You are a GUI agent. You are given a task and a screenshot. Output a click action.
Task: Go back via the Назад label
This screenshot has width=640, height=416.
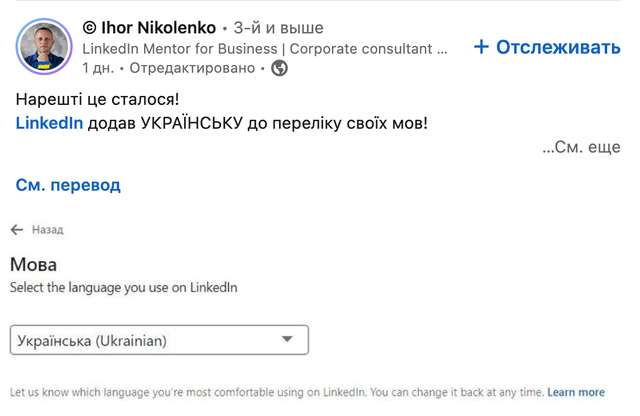pos(47,230)
